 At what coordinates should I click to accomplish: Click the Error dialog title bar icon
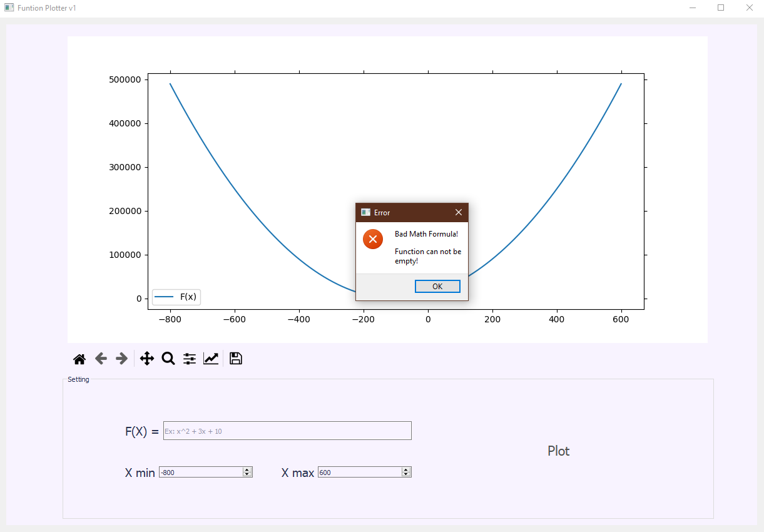point(366,213)
